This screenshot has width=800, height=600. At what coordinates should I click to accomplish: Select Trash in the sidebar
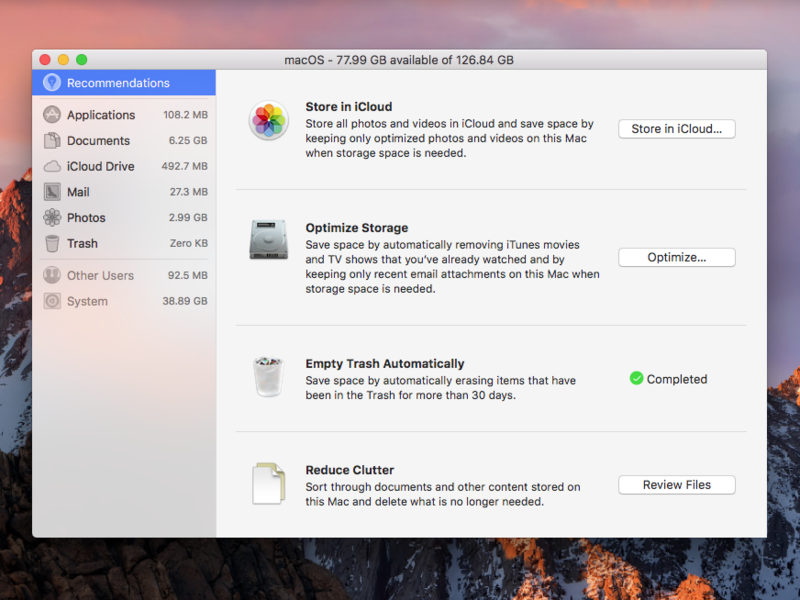click(x=126, y=243)
